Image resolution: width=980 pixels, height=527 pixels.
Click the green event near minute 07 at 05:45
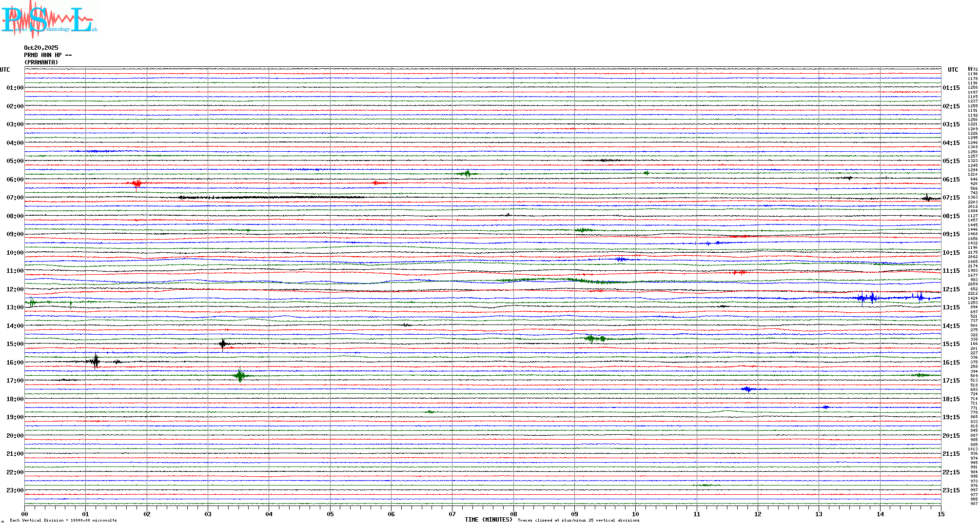coord(467,173)
